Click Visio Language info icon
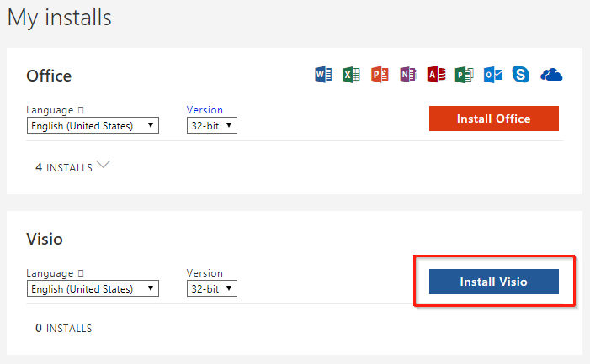The height and width of the screenshot is (364, 590). coord(81,273)
